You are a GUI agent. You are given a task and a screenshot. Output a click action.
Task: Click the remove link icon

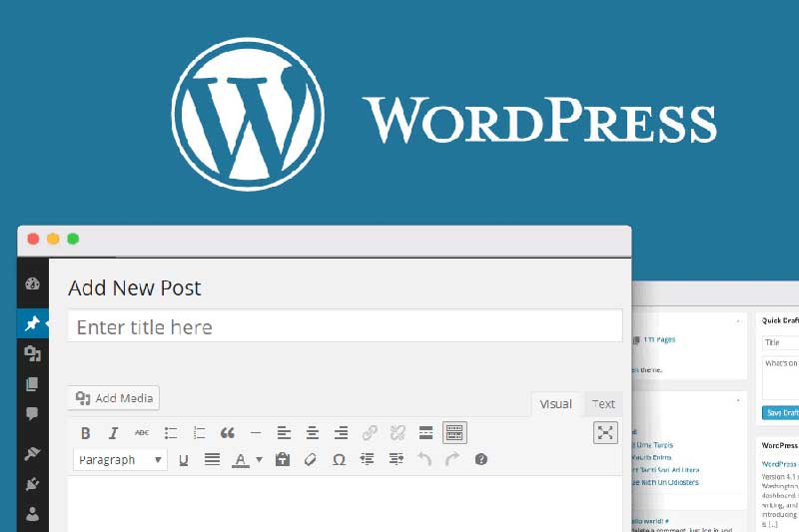(398, 433)
